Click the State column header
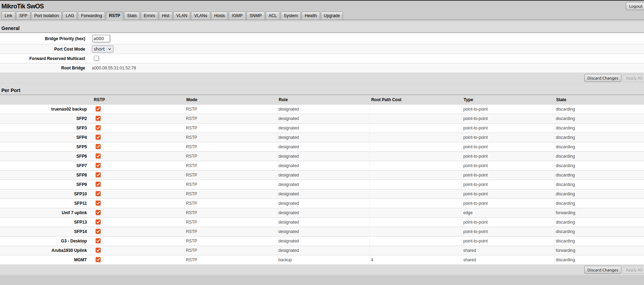This screenshot has width=644, height=285. point(561,100)
